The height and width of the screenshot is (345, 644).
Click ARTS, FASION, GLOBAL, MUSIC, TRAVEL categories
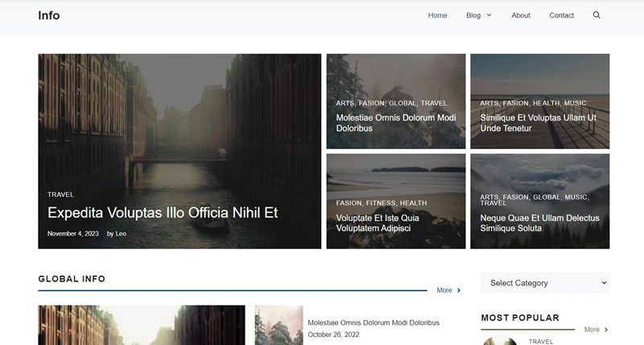click(x=535, y=200)
